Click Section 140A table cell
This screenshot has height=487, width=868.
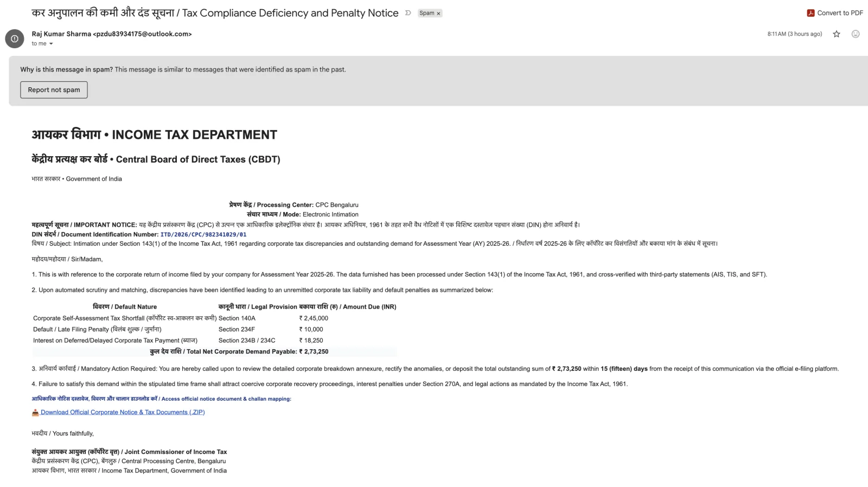237,318
